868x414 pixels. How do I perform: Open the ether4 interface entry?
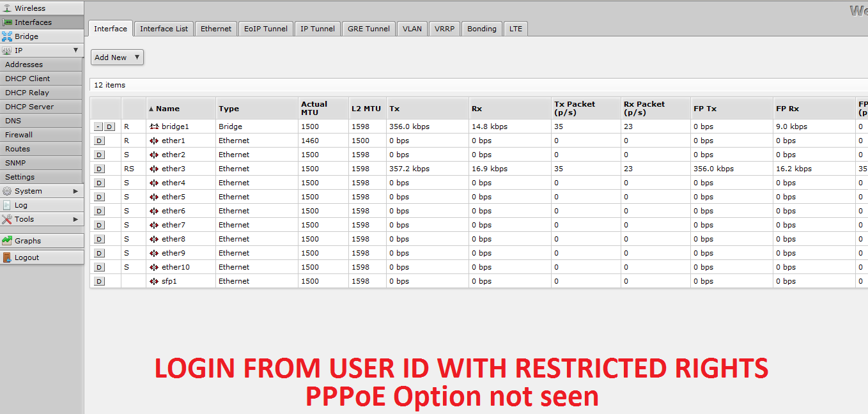pyautogui.click(x=173, y=183)
